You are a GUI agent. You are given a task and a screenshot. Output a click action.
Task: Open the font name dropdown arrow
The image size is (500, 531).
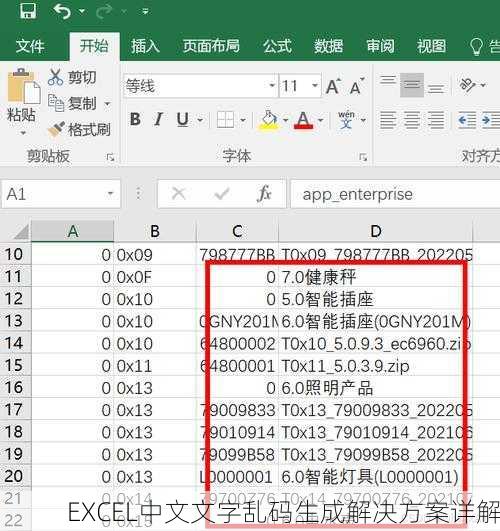(272, 85)
